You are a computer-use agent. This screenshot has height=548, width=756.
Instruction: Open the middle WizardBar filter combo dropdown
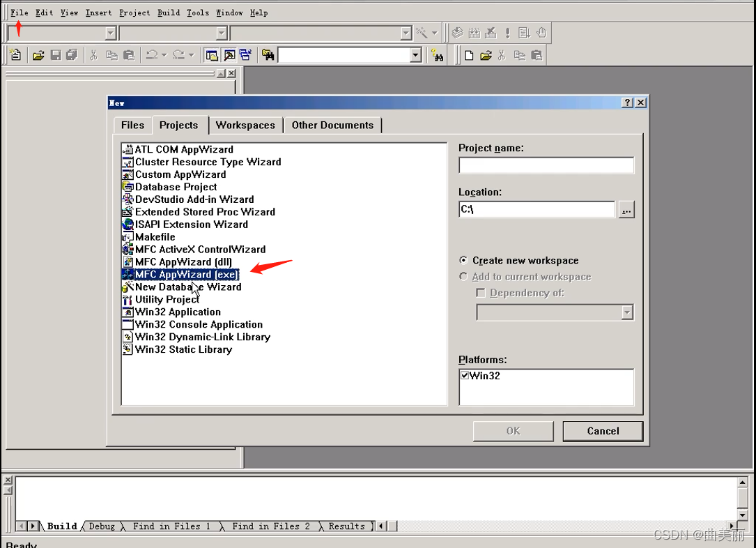click(222, 33)
